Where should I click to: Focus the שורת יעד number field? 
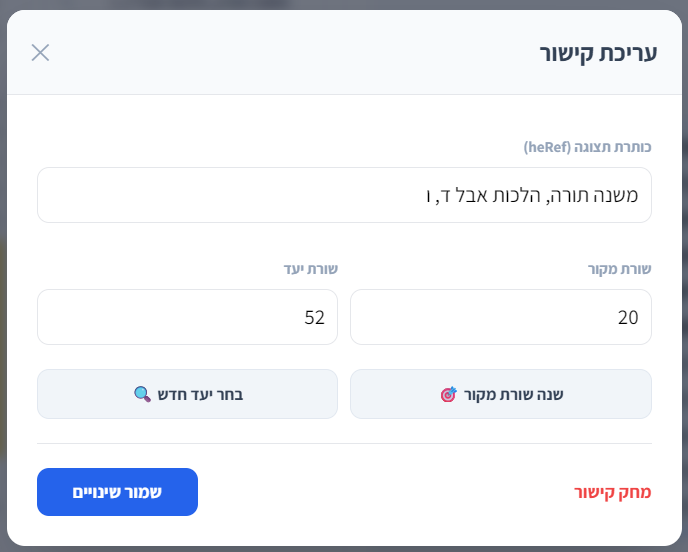tap(187, 317)
